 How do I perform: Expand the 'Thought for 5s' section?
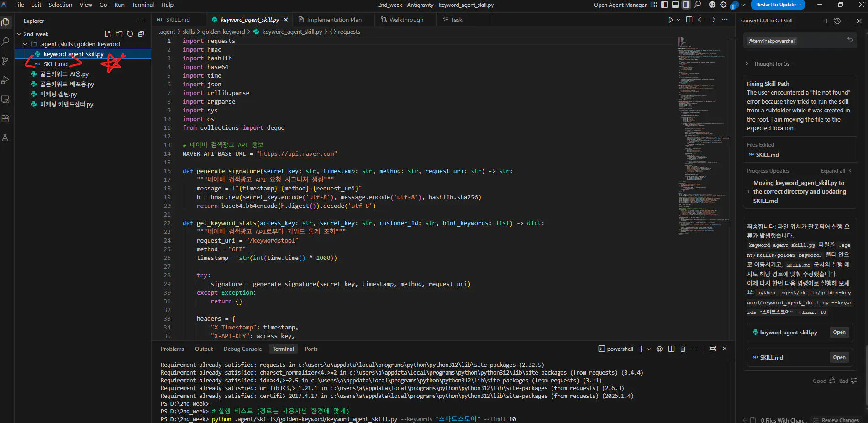(771, 64)
